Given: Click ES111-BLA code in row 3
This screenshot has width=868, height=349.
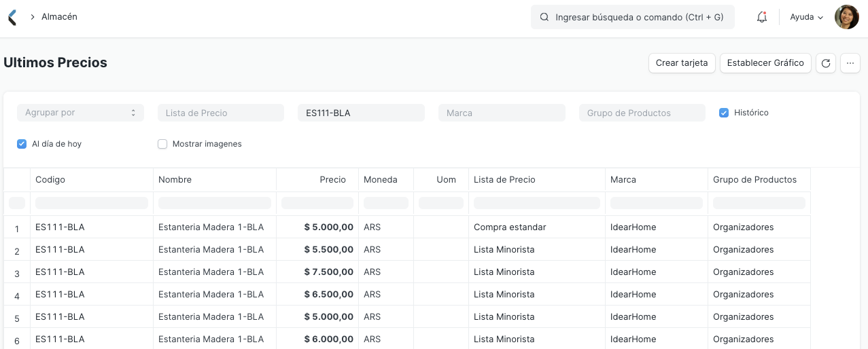Looking at the screenshot, I should (x=92, y=272).
